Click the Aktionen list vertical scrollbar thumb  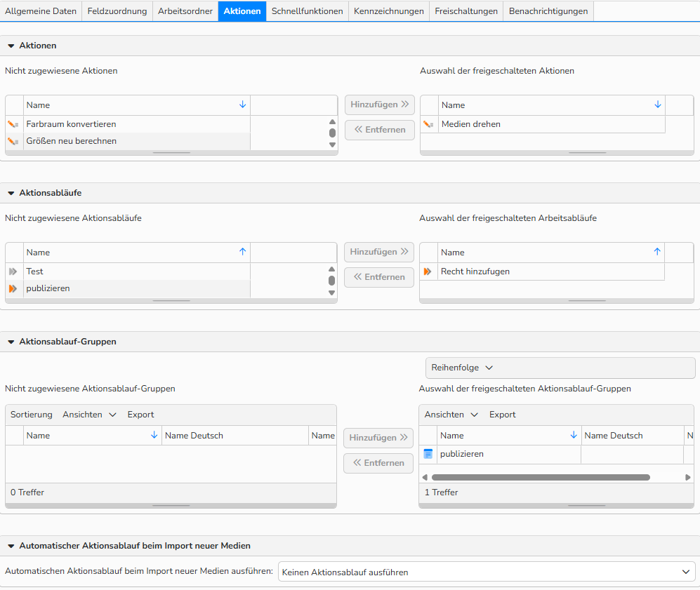(332, 133)
